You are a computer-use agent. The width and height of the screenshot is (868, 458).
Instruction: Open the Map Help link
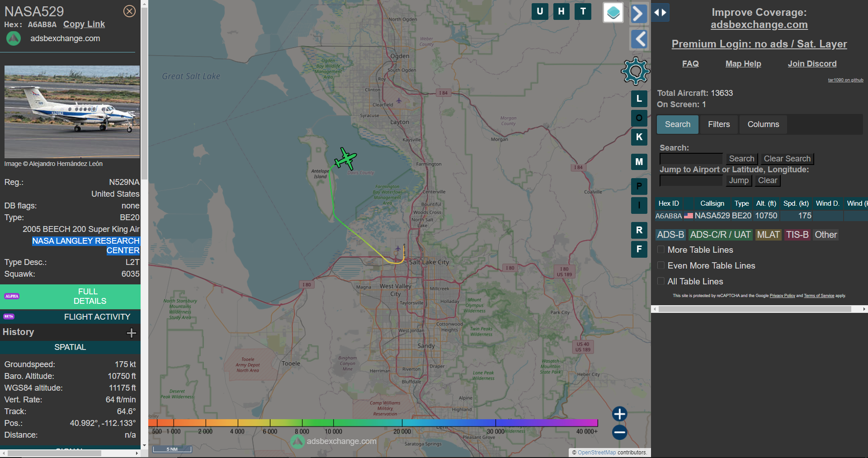(743, 64)
